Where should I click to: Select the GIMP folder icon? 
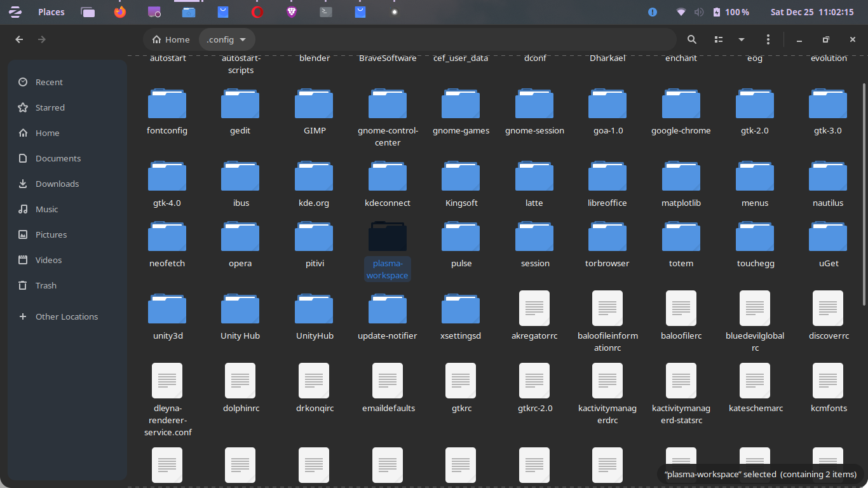pos(315,104)
